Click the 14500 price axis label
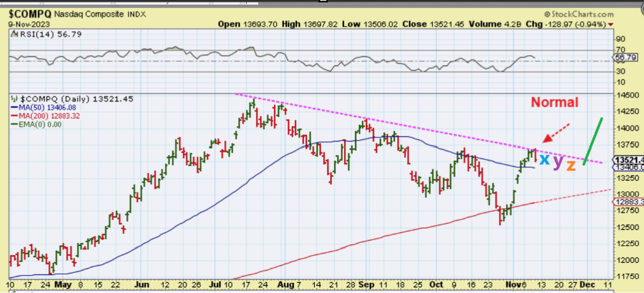Viewport: 644px width, 293px height. pos(627,97)
